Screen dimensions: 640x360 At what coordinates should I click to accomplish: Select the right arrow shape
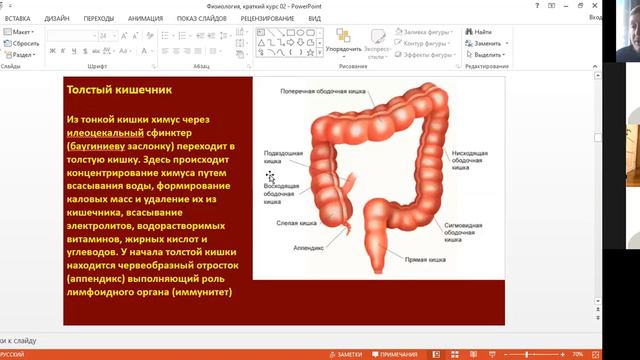(291, 42)
